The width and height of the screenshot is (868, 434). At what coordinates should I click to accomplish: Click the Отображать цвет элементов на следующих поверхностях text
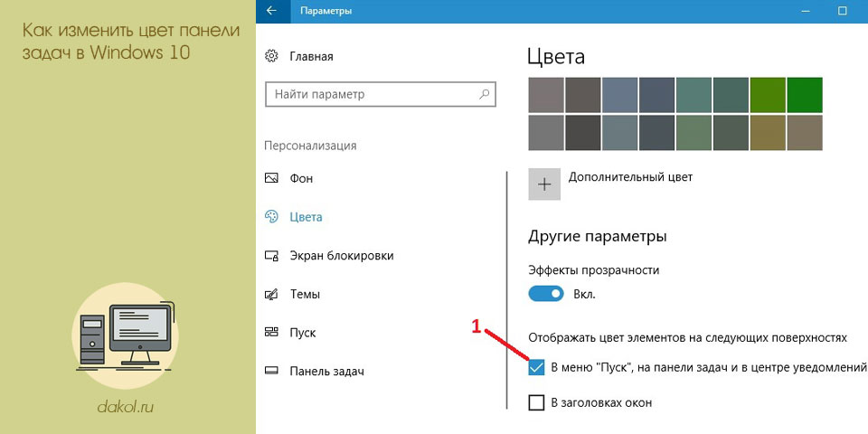click(x=688, y=337)
